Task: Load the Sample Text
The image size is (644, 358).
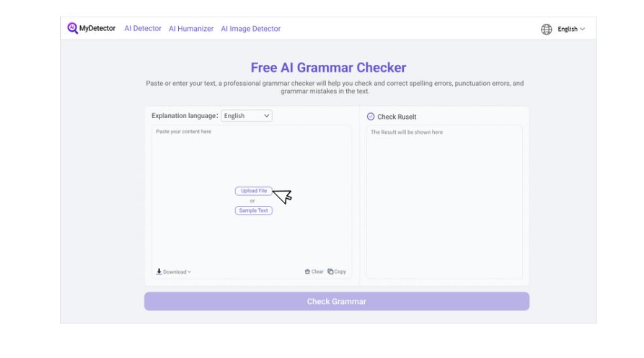Action: [253, 210]
